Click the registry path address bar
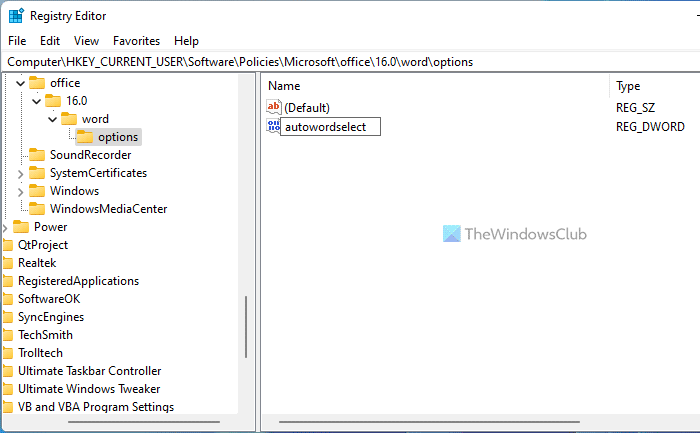The image size is (700, 433). pos(350,62)
